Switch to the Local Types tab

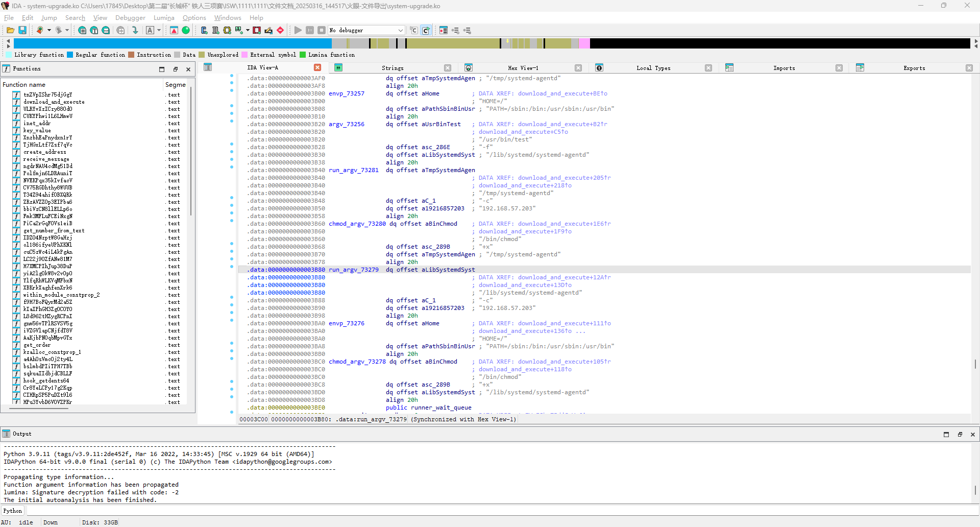coord(653,68)
